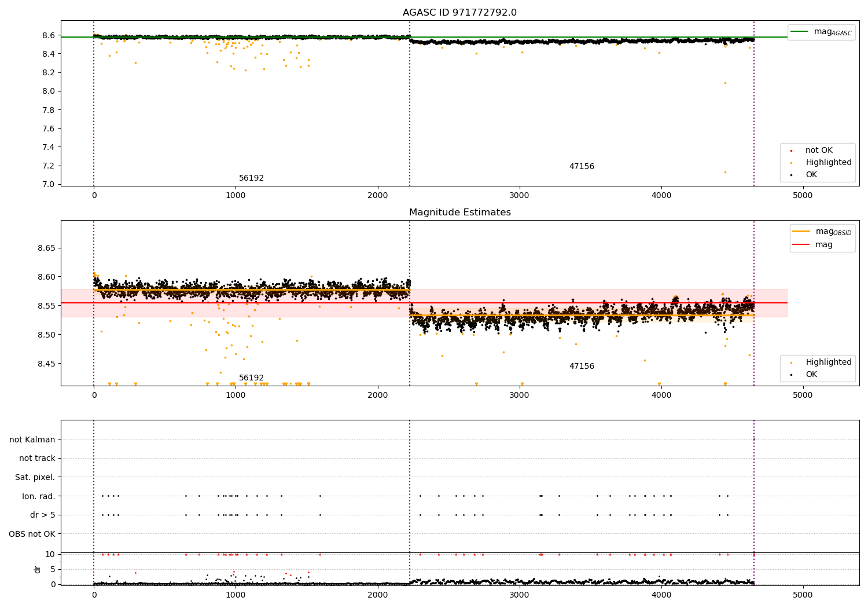Click the '47156' label in Magnitude Estimates plot
868x608 pixels.
click(582, 367)
